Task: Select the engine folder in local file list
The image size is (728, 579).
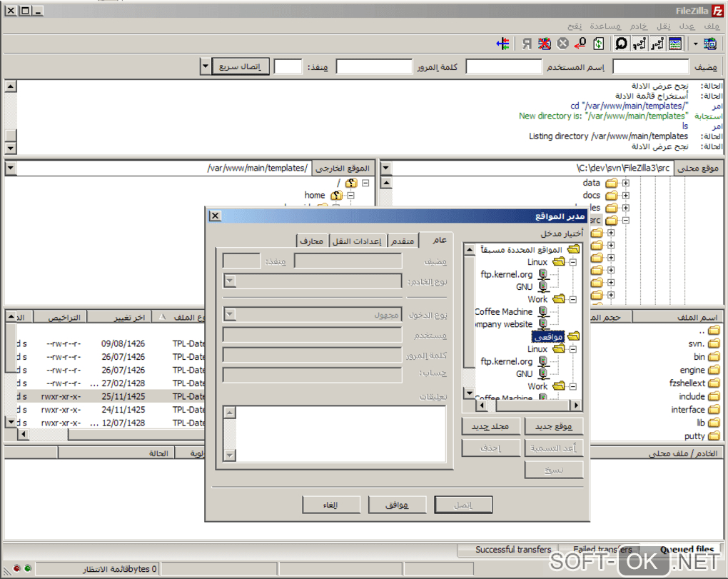Action: coord(699,370)
